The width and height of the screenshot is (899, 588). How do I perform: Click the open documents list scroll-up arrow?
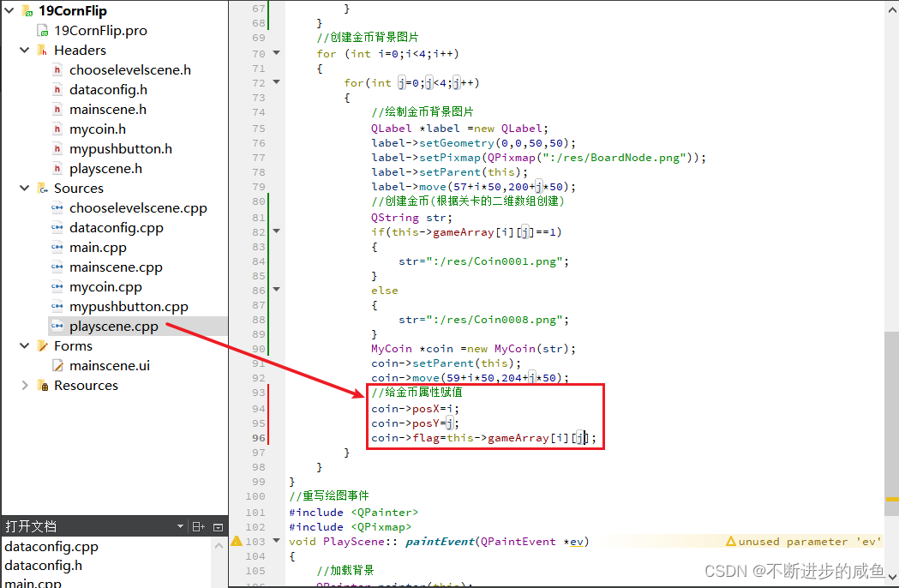coord(219,546)
